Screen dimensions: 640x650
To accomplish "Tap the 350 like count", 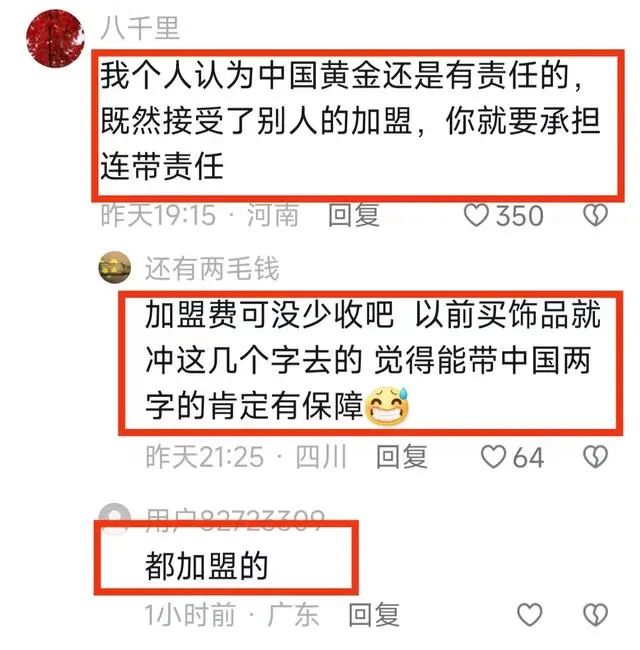I will pos(520,216).
